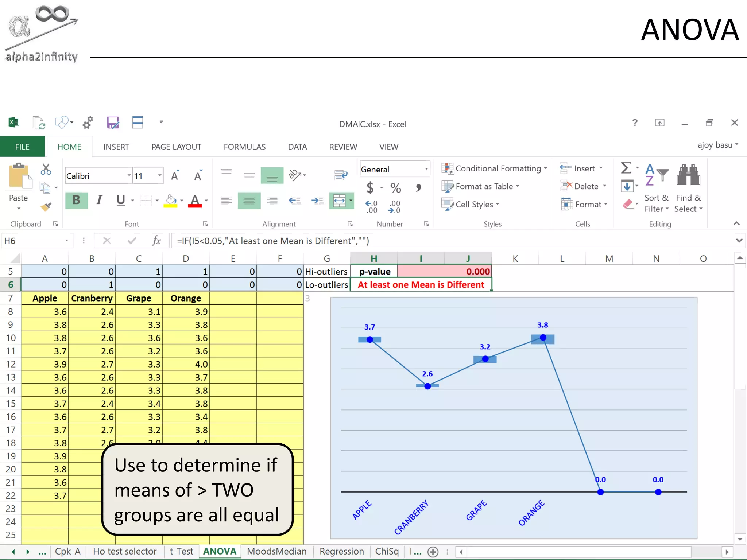Click the Format cells button

pyautogui.click(x=584, y=204)
